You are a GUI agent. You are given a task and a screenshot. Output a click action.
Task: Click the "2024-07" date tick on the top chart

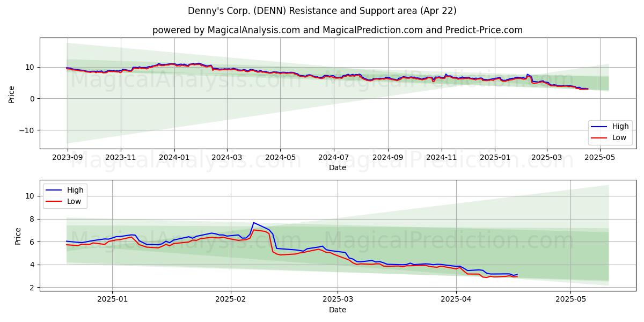[333, 158]
